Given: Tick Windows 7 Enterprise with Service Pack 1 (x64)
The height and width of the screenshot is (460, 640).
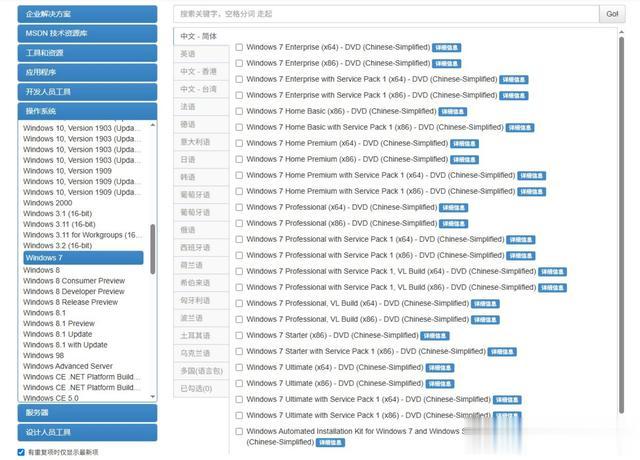Looking at the screenshot, I should pos(239,79).
